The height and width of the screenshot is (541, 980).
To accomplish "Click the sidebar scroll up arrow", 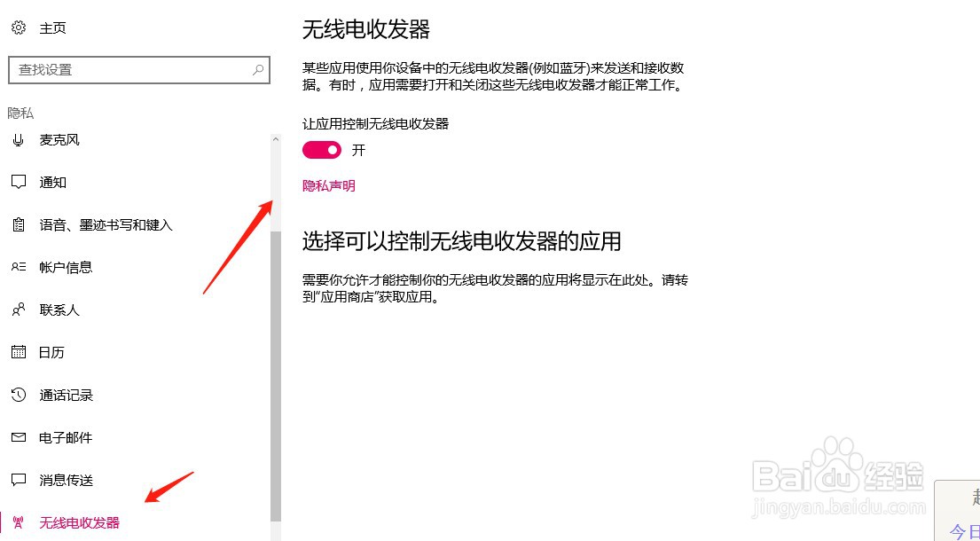I will [x=276, y=140].
